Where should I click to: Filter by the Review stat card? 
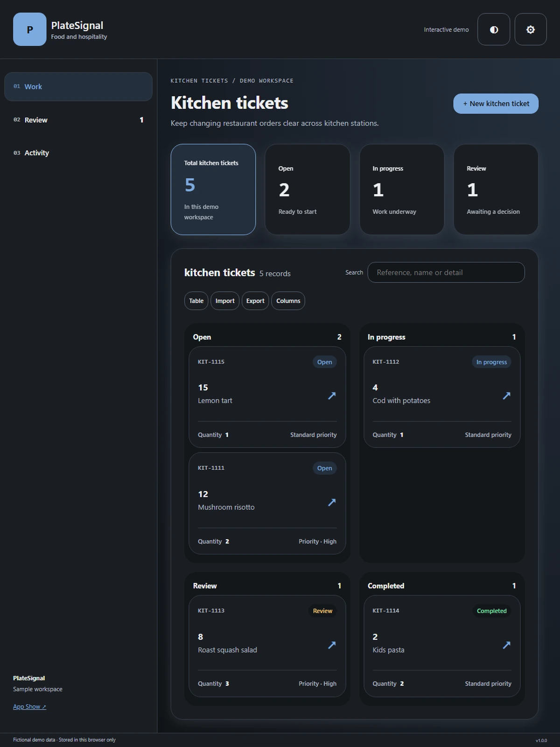pos(496,189)
